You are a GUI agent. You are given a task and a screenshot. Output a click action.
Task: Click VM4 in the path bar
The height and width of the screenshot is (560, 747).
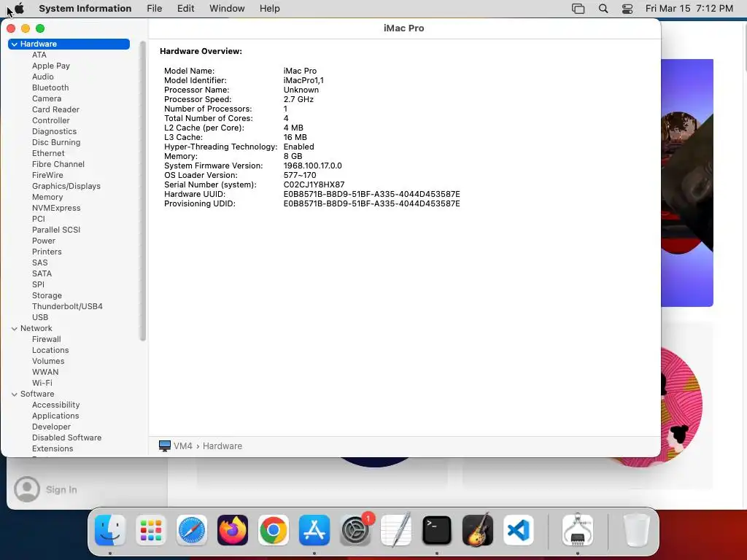tap(183, 446)
